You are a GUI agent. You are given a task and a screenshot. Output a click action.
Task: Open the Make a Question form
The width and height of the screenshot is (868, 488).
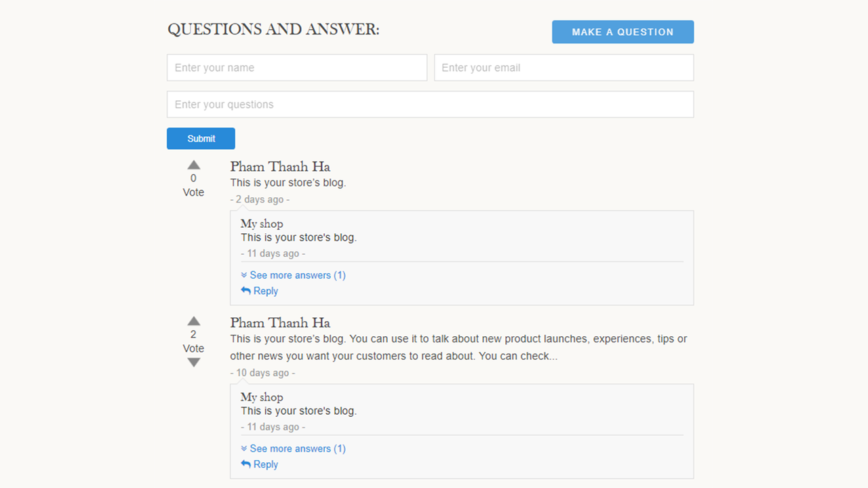623,32
